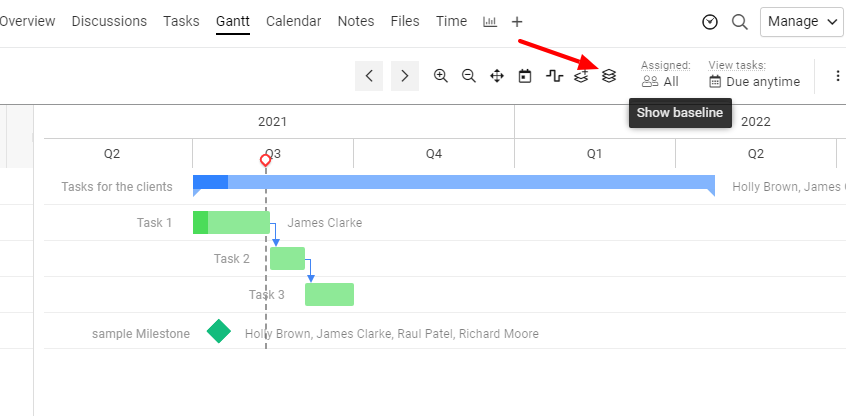
Task: Click the Task 1 label
Action: pyautogui.click(x=154, y=222)
